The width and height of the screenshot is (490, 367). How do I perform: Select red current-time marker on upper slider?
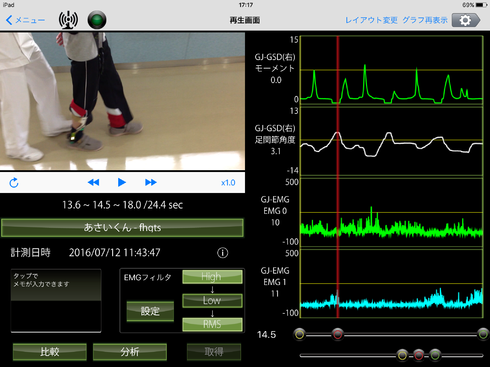coord(337,334)
